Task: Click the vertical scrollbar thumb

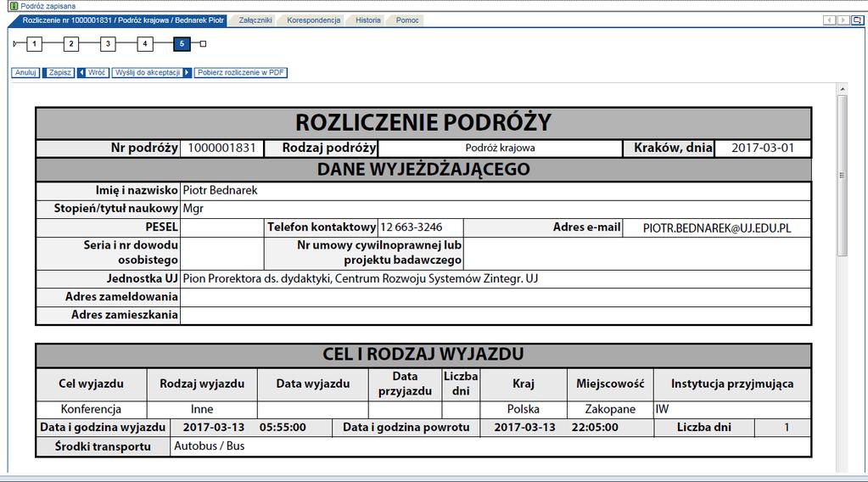Action: pyautogui.click(x=842, y=176)
